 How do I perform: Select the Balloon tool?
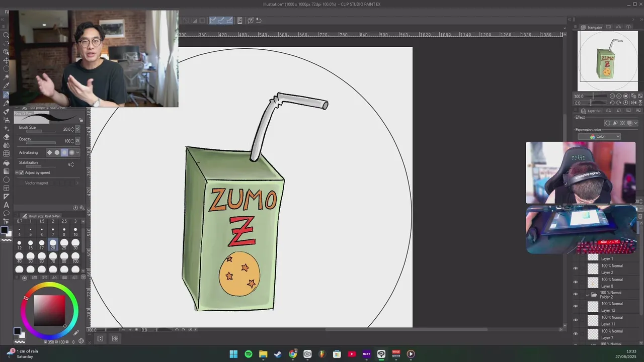tap(6, 213)
